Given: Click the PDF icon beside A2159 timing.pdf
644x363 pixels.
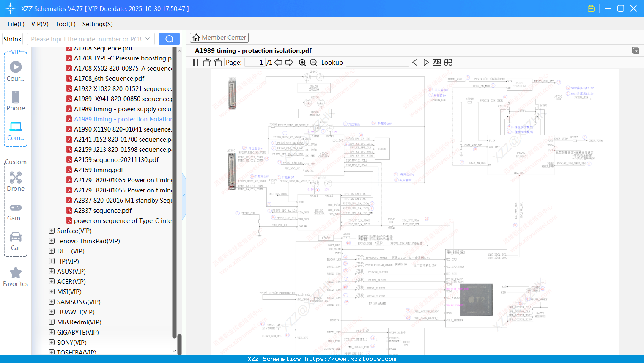Looking at the screenshot, I should (69, 170).
